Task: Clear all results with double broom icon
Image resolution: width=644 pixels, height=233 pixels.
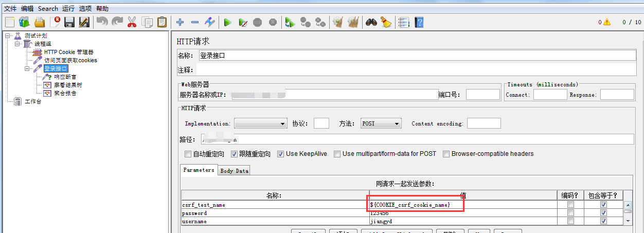Action: (x=353, y=22)
